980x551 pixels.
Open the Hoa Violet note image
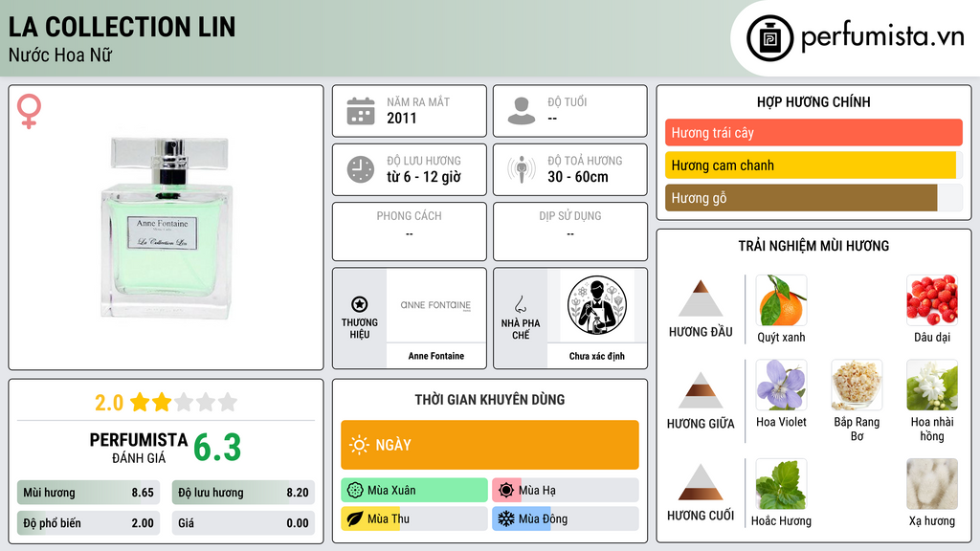coord(781,385)
